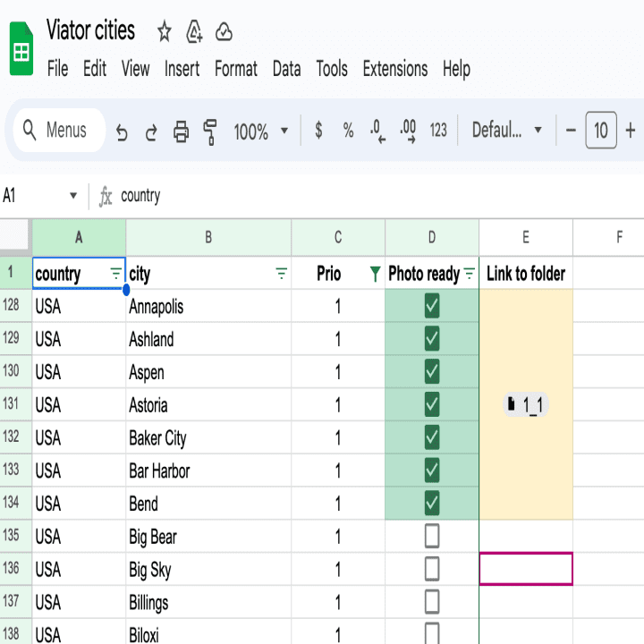Click the move to Drive folder icon
644x644 pixels.
194,31
